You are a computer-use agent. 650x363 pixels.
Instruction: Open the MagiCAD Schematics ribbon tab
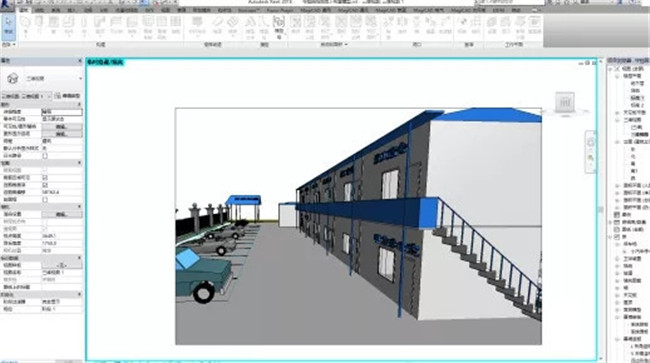coord(468,10)
